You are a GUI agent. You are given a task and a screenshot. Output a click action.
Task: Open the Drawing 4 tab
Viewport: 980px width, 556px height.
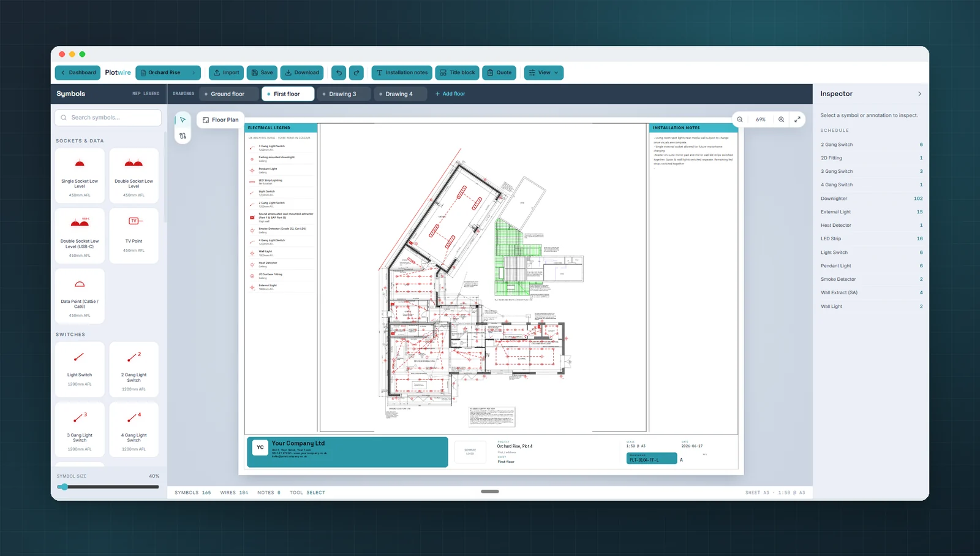click(401, 94)
